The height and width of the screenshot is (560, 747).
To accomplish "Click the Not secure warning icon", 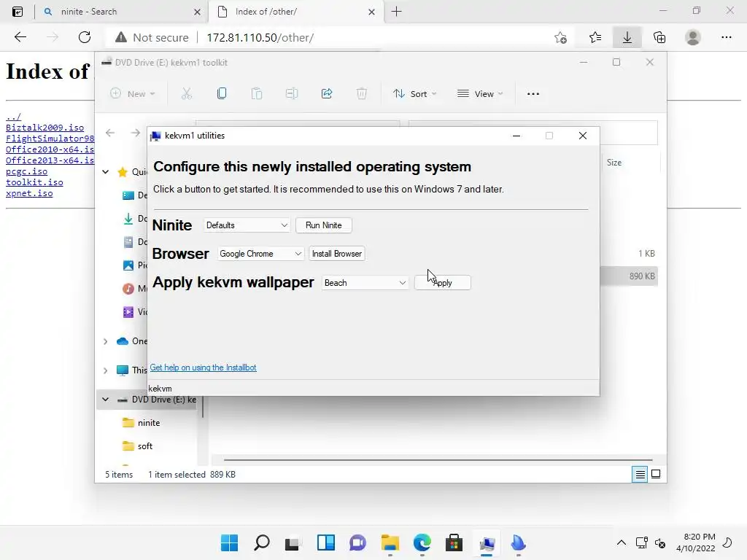I will (x=121, y=37).
